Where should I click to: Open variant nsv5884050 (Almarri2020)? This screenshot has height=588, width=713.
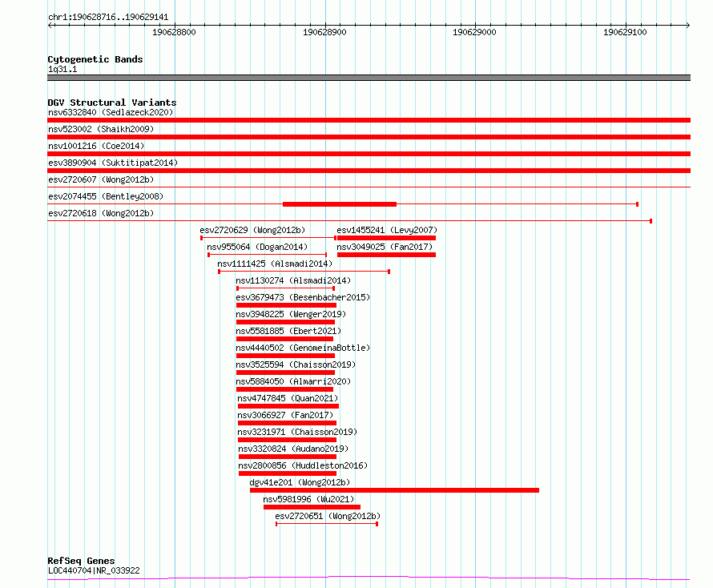(x=293, y=381)
